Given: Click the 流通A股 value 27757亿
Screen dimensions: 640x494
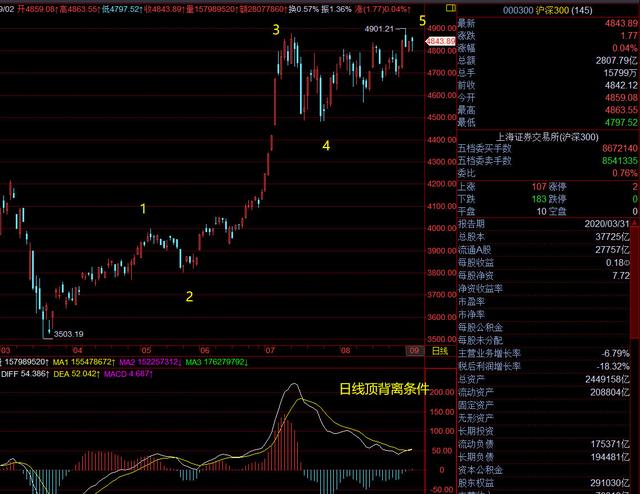Looking at the screenshot, I should 612,250.
